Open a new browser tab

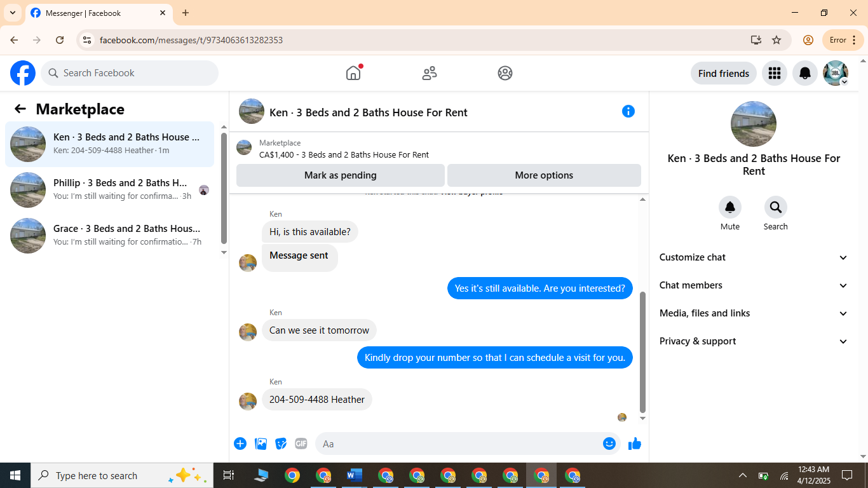click(186, 13)
